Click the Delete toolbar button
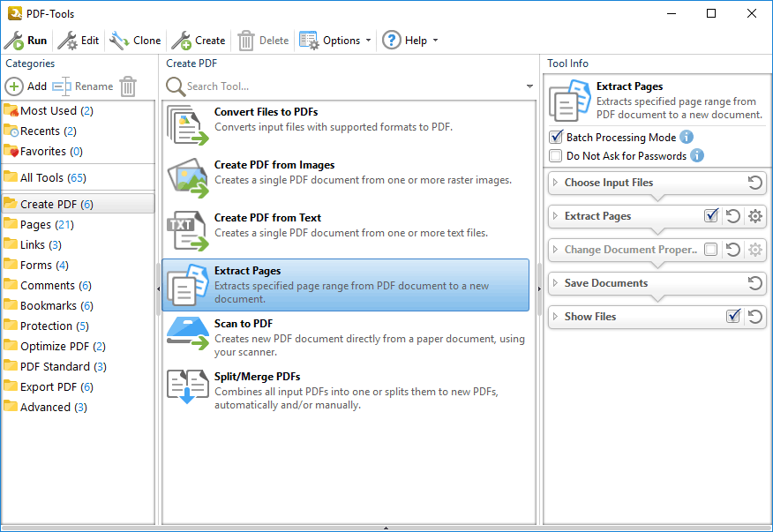 [x=263, y=41]
